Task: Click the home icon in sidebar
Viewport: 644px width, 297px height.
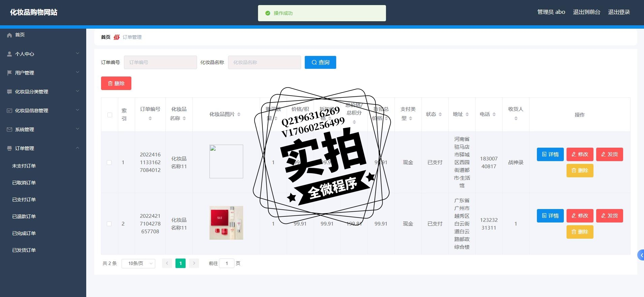Action: pyautogui.click(x=9, y=35)
